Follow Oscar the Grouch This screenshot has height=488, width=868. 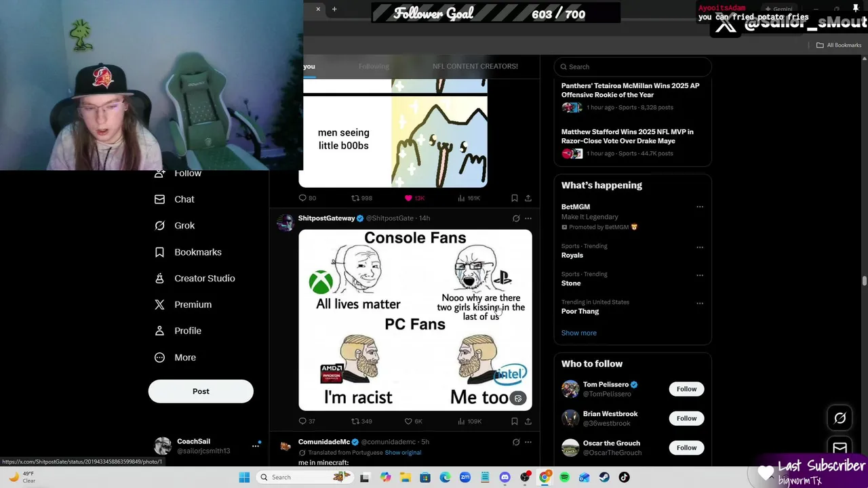(x=686, y=447)
